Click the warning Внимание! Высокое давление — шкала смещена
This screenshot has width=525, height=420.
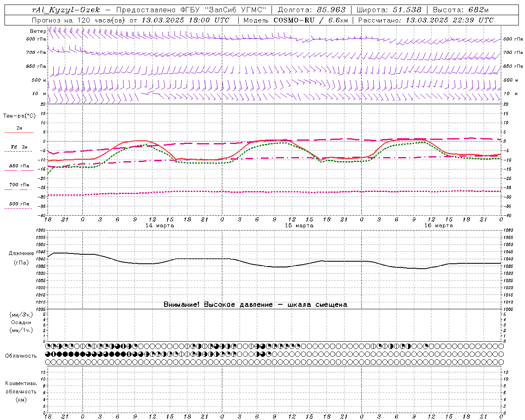click(255, 304)
